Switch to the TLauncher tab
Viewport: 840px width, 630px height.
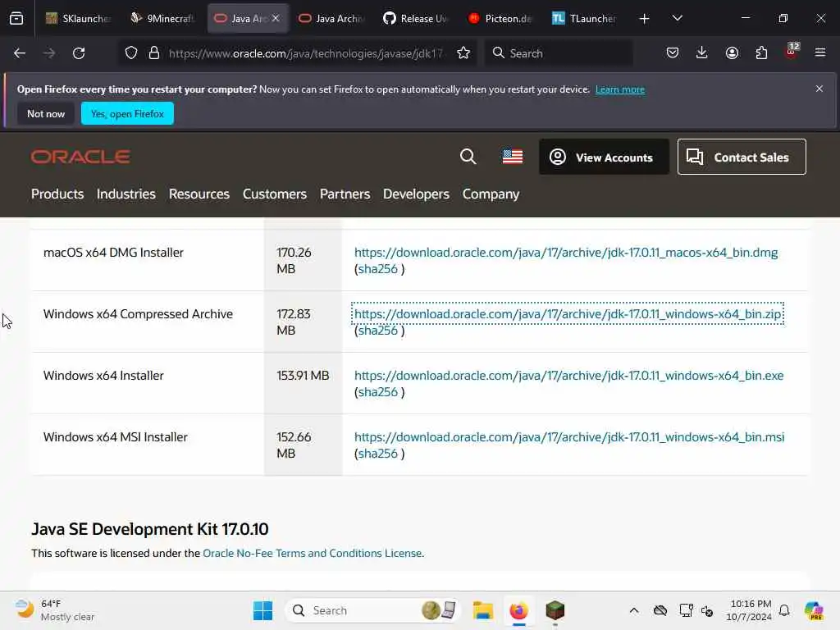pyautogui.click(x=585, y=18)
